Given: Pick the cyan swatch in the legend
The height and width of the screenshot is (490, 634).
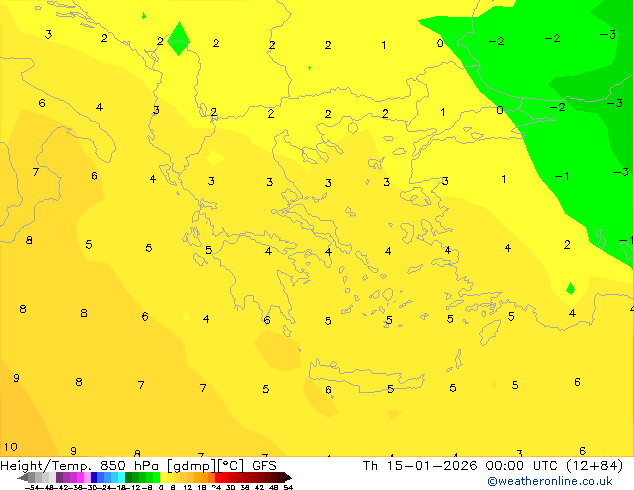Looking at the screenshot, I should (x=121, y=477).
